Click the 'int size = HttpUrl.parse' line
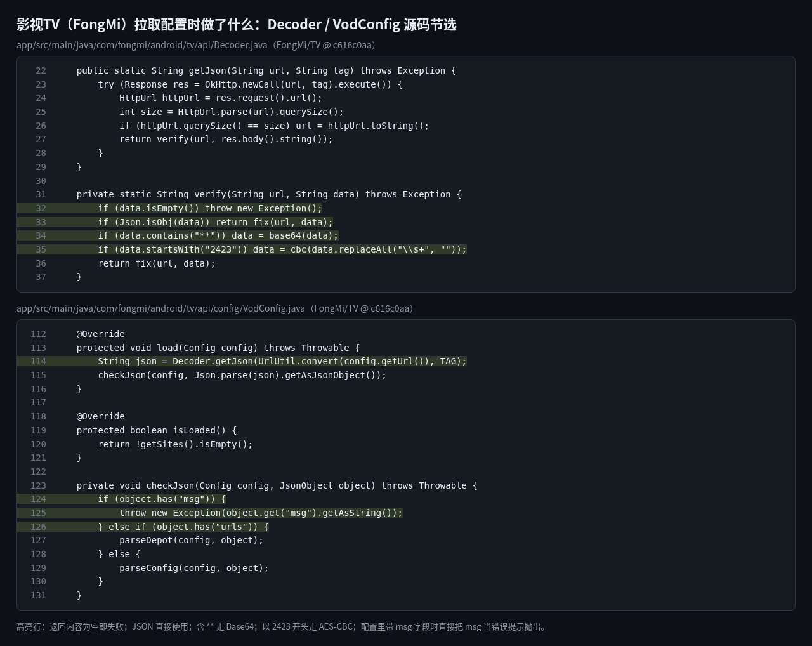 pos(232,112)
